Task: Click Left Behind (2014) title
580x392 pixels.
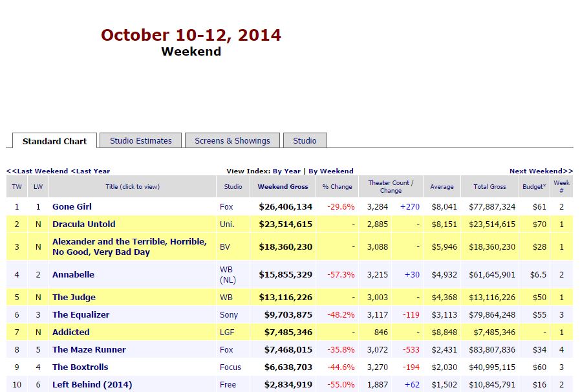Action: [92, 384]
